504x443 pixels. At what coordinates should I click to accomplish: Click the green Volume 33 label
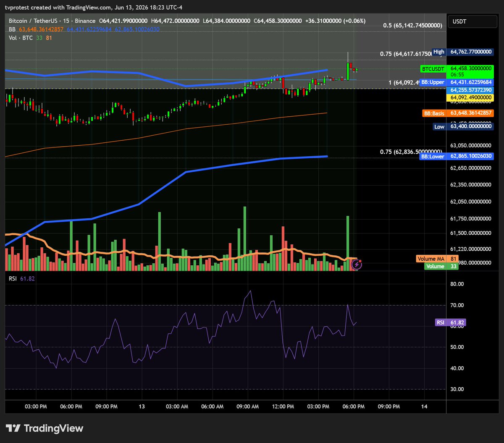tap(441, 266)
